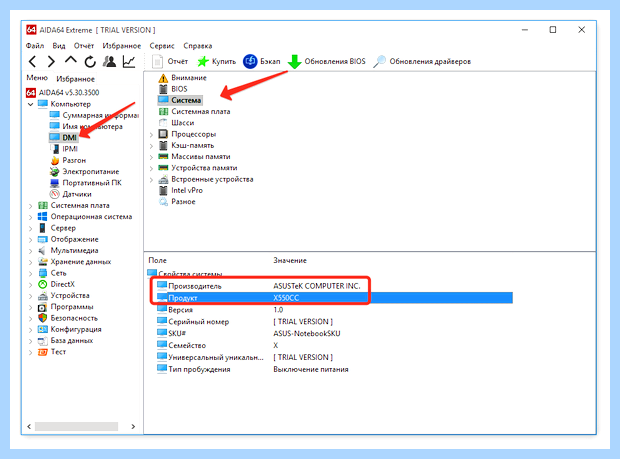Click the Отчёт report toolbar button

pos(170,61)
